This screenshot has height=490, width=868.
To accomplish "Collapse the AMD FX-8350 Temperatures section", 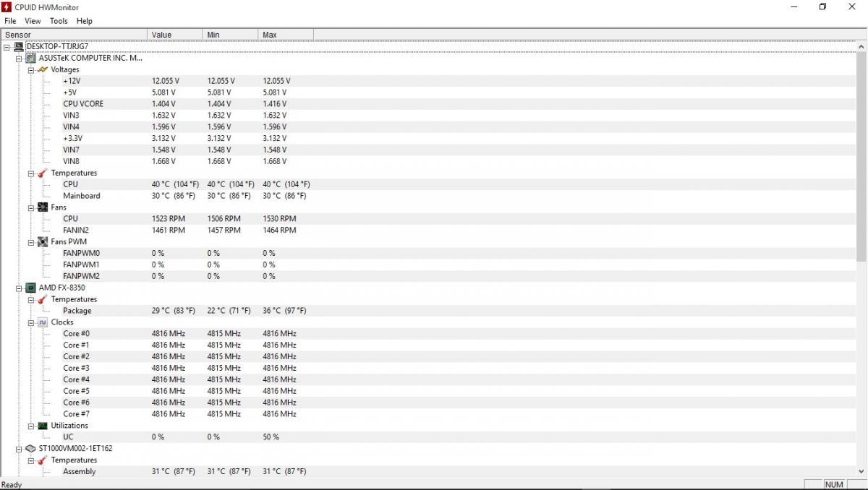I will tap(31, 299).
